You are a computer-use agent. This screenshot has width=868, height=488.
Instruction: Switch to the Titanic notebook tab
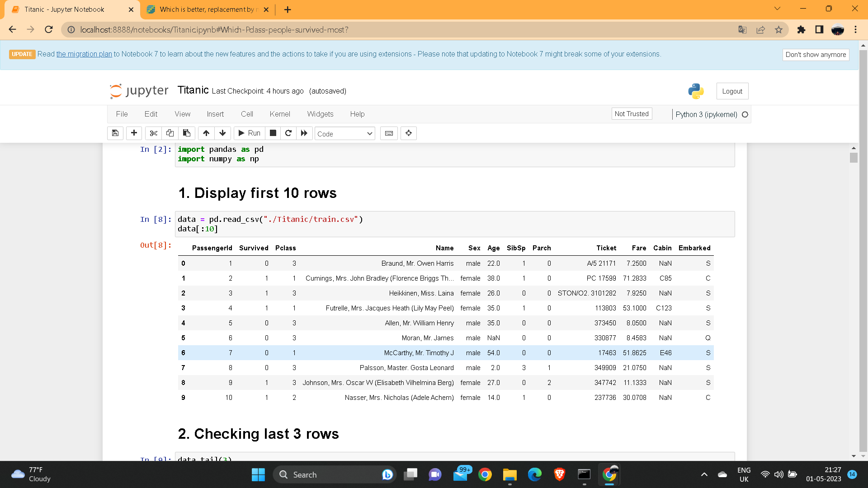(x=63, y=9)
